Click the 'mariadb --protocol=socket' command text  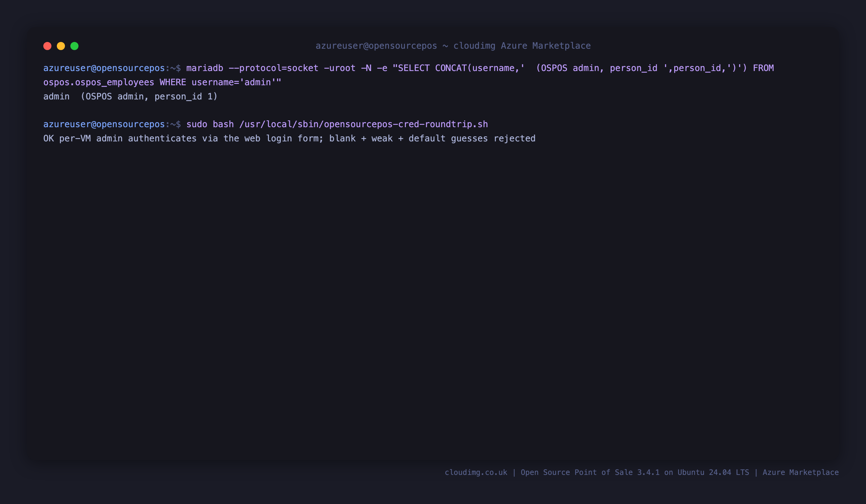(252, 68)
